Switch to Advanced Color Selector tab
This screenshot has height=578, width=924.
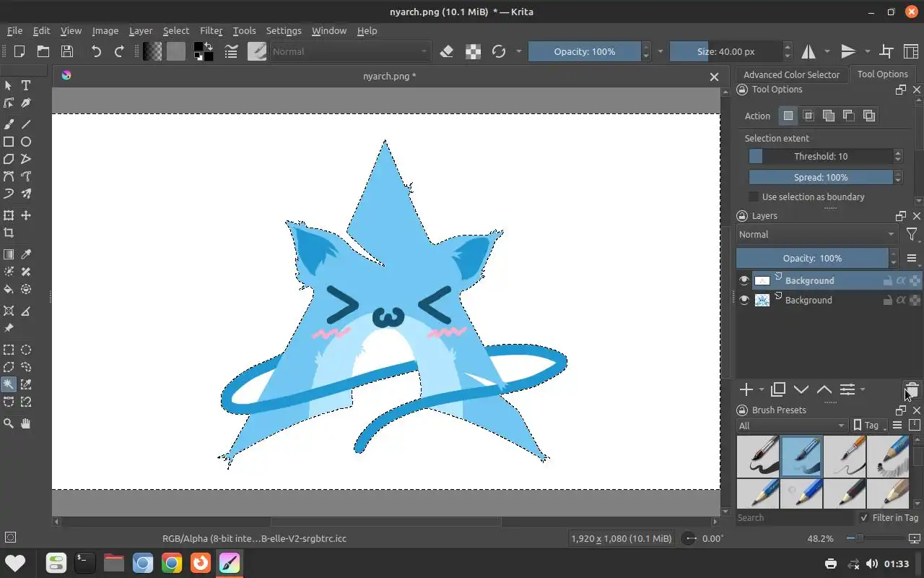pos(791,74)
